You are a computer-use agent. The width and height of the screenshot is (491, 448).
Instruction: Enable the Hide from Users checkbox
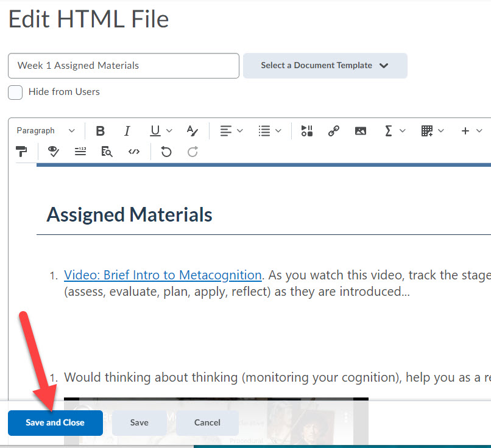pyautogui.click(x=15, y=92)
